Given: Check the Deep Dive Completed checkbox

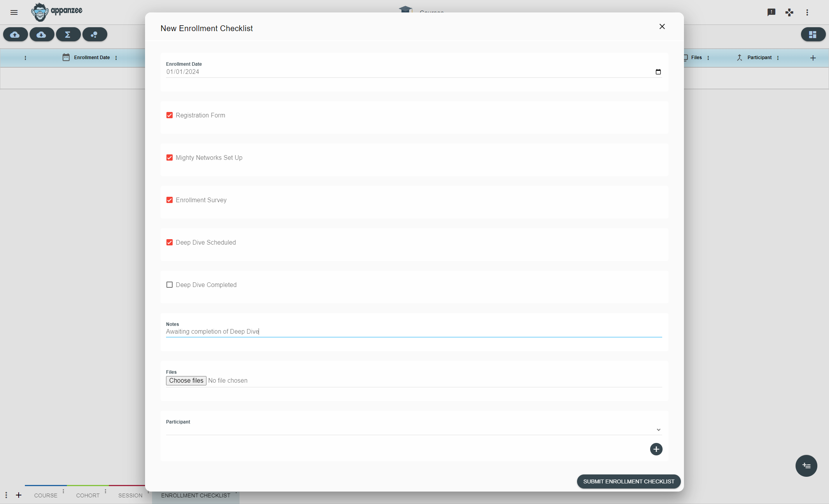Looking at the screenshot, I should (x=170, y=285).
